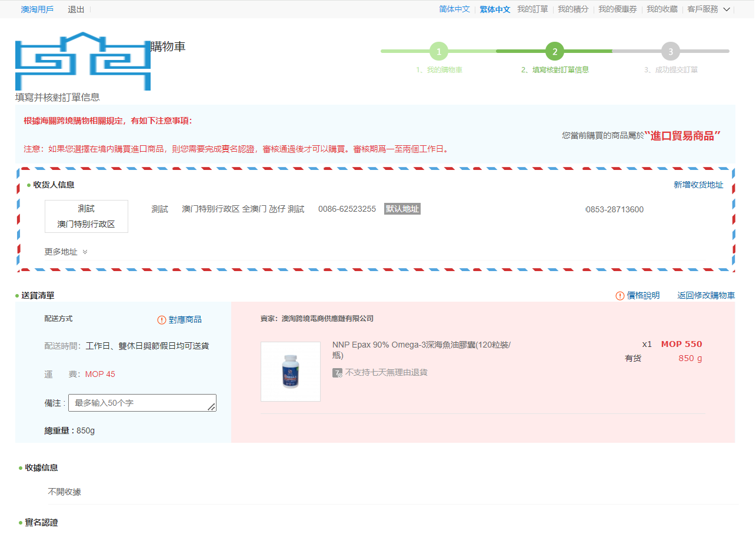
Task: Open 我的訂單 page
Action: [x=532, y=9]
